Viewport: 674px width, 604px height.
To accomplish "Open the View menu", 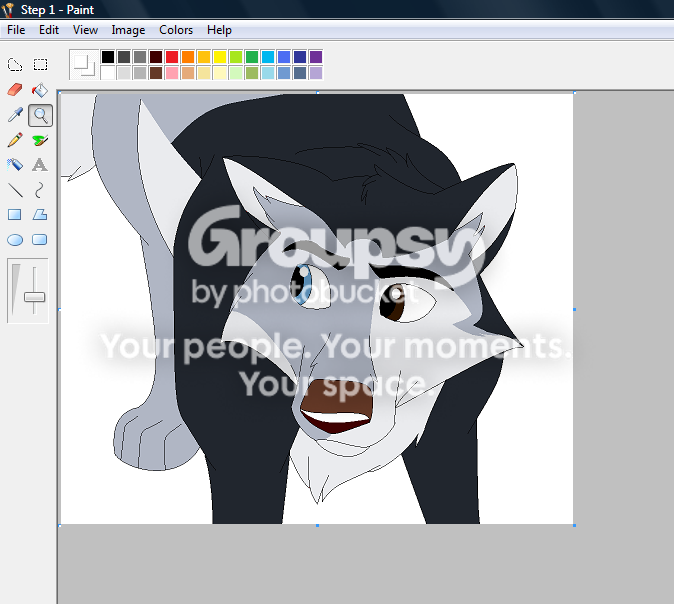I will click(85, 30).
